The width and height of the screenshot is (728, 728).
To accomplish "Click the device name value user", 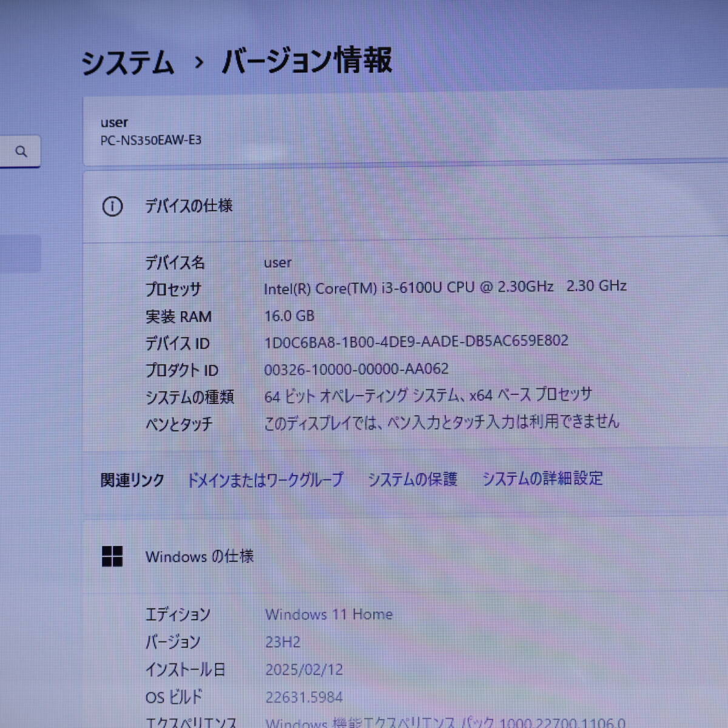I will coord(278,263).
